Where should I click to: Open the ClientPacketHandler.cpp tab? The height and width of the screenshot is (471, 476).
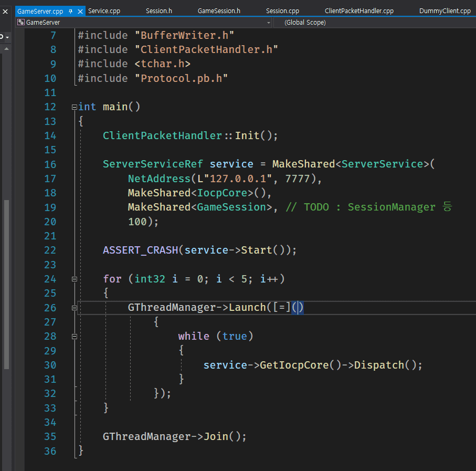(x=359, y=11)
